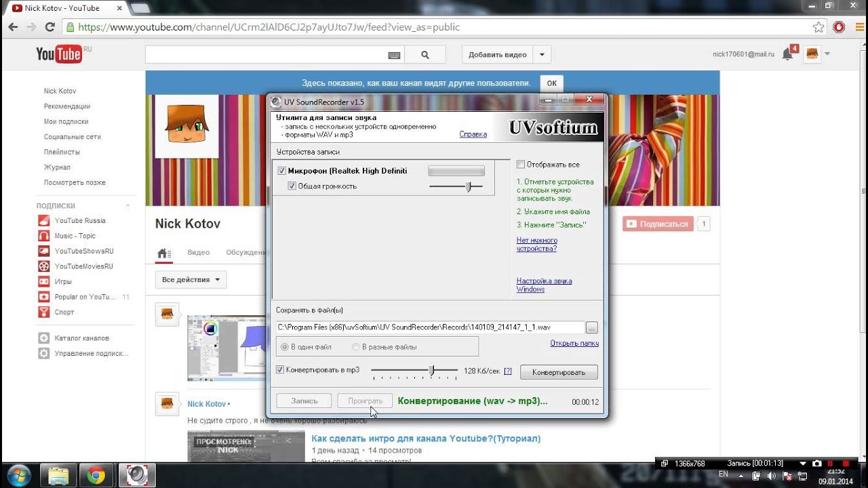The image size is (868, 488).
Task: Click the microphone level meter bar
Action: pos(456,171)
